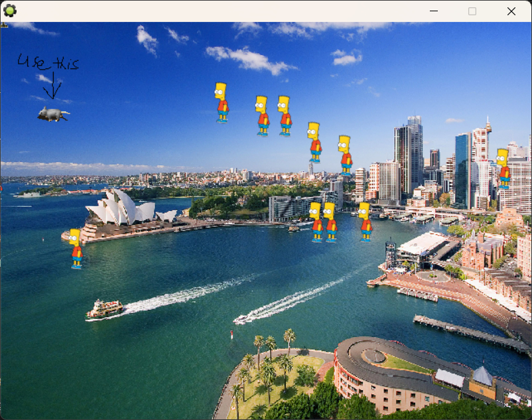Image resolution: width=532 pixels, height=420 pixels.
Task: Click the ferry boat on the water
Action: tap(104, 309)
